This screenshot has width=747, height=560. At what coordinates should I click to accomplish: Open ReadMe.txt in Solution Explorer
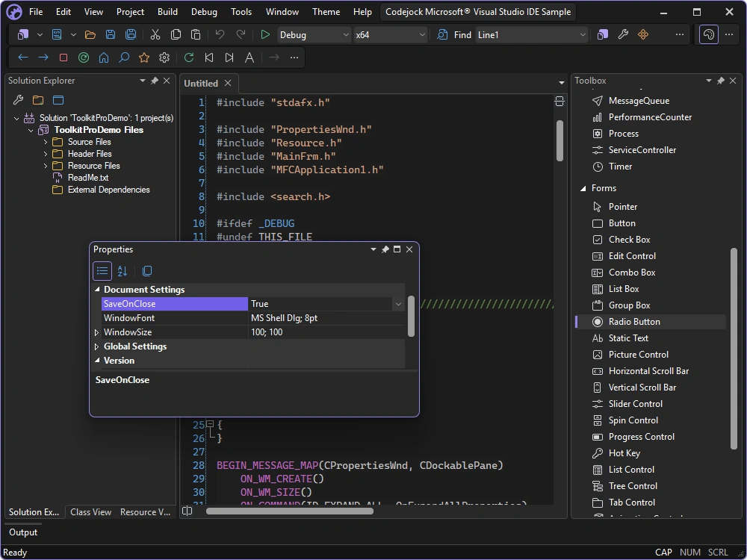pos(88,178)
